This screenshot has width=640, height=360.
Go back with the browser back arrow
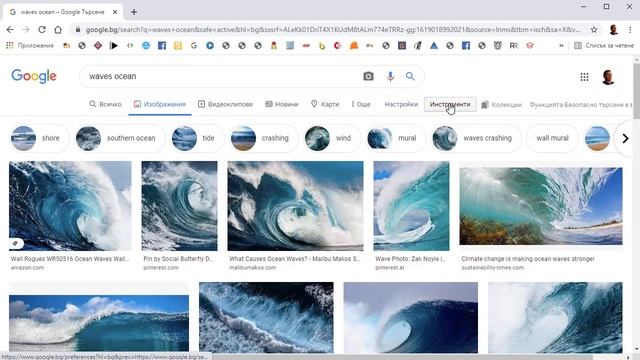coord(10,29)
